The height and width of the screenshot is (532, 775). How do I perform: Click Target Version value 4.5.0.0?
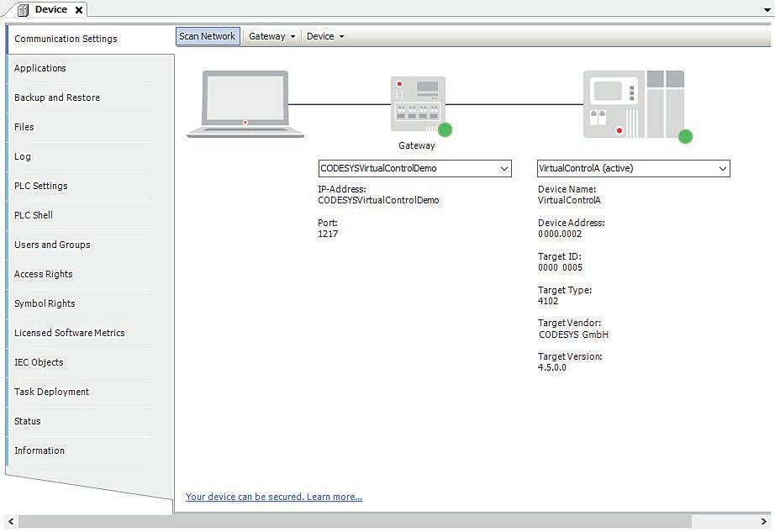click(x=552, y=367)
